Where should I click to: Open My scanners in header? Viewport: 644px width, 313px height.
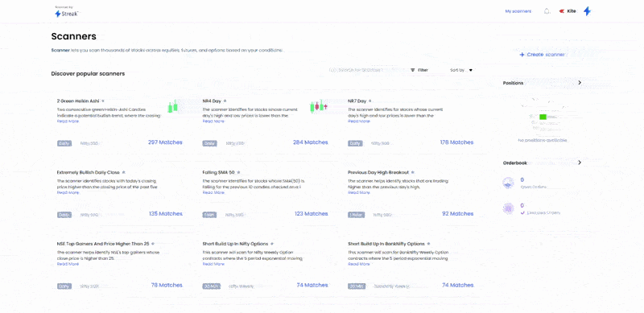pyautogui.click(x=518, y=11)
